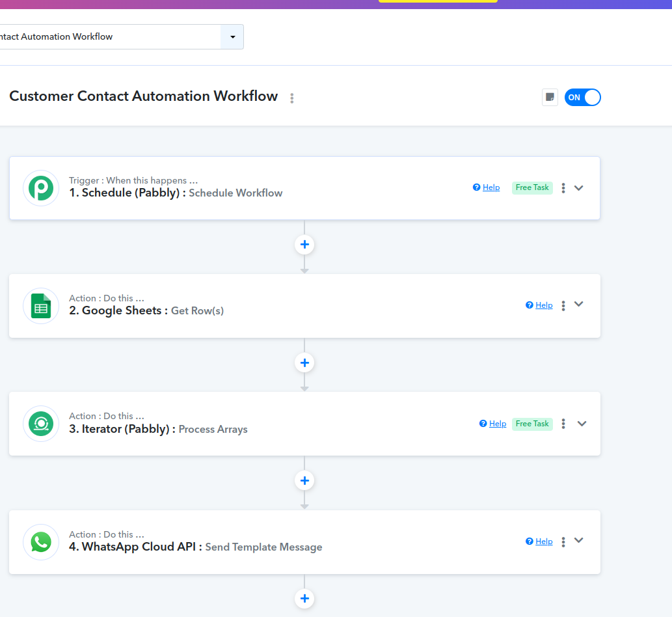Open three-dot menu for Google Sheets step
This screenshot has width=672, height=617.
[563, 305]
